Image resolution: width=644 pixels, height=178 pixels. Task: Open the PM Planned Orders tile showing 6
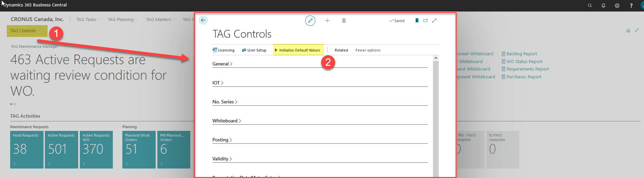(174, 150)
